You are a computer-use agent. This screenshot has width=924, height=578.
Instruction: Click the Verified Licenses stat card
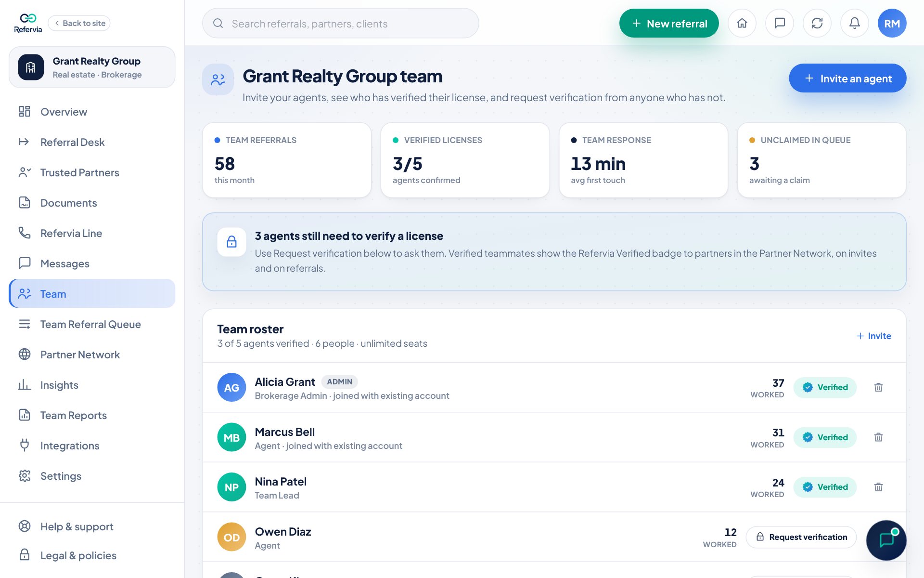click(x=465, y=160)
